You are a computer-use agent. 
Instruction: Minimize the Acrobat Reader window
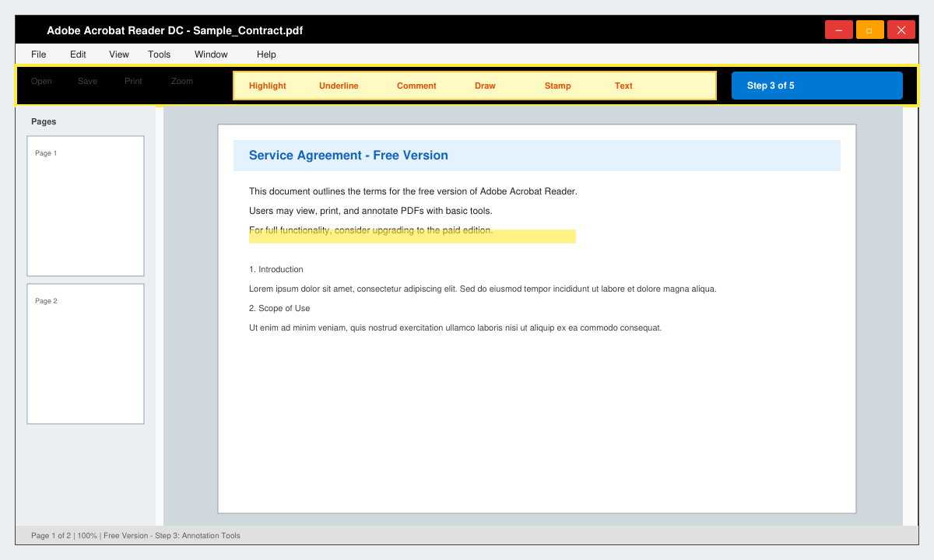pyautogui.click(x=839, y=30)
